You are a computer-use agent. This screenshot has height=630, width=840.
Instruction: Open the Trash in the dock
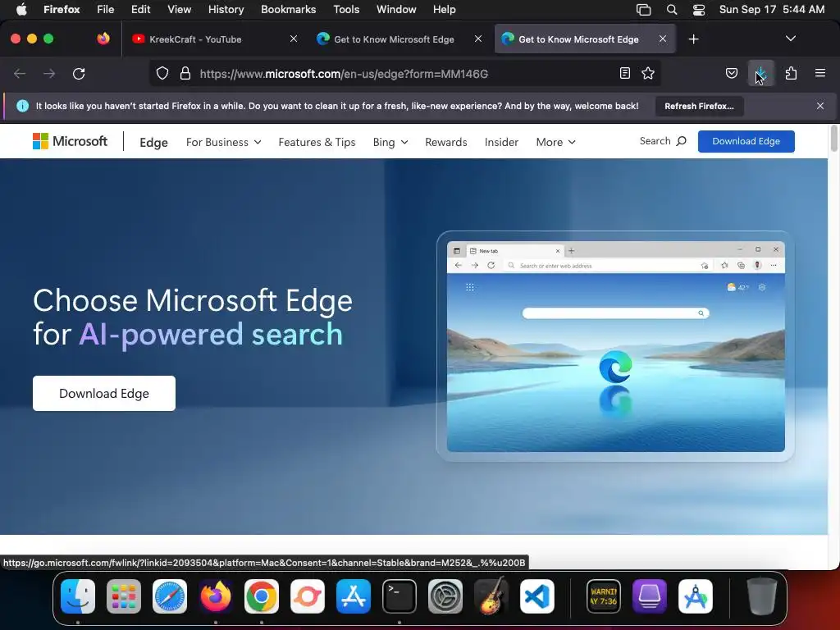[762, 596]
